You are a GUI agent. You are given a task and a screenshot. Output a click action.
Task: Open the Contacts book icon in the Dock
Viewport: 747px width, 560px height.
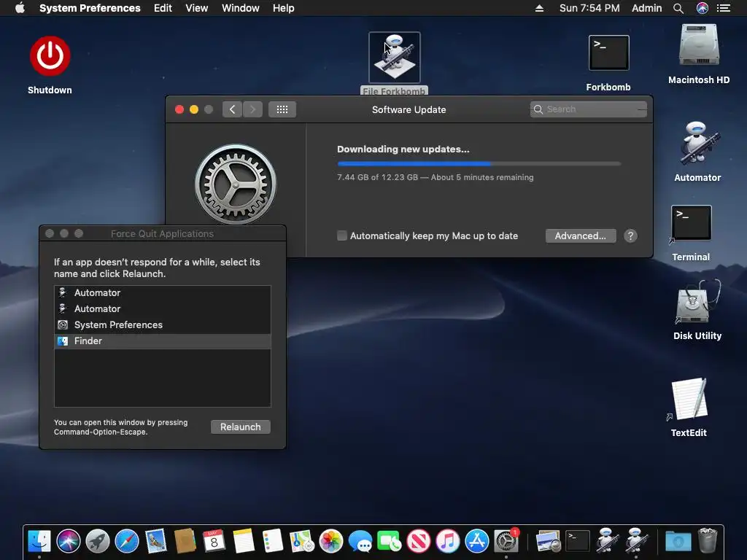point(185,542)
